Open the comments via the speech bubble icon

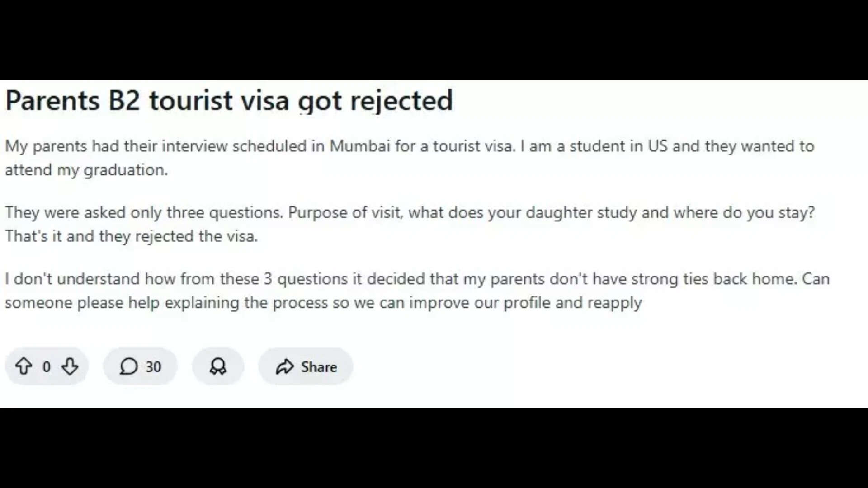tap(129, 367)
